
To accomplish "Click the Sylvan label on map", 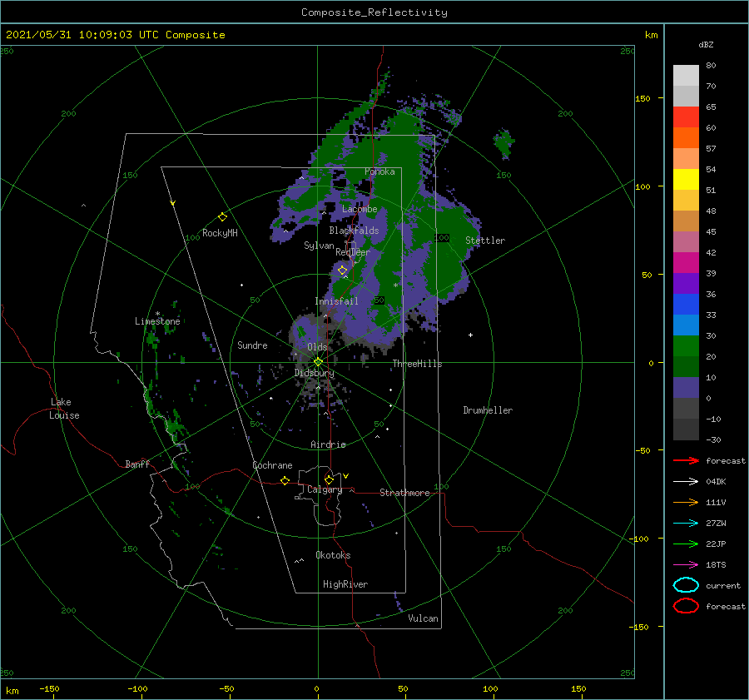I will [x=319, y=246].
